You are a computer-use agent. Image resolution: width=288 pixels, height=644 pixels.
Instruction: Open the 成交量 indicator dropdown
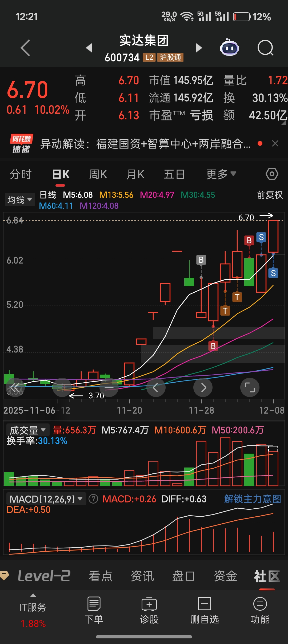28,430
